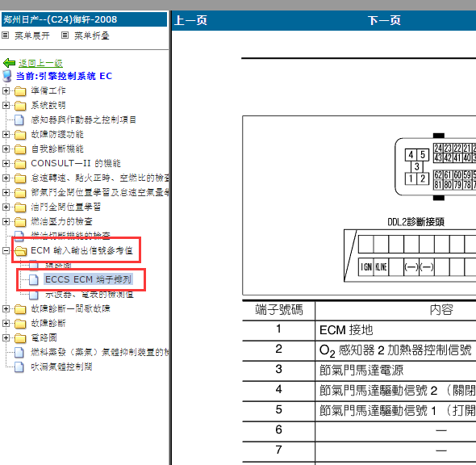Expand the 準備工作 folder node
The height and width of the screenshot is (465, 476).
[6, 90]
